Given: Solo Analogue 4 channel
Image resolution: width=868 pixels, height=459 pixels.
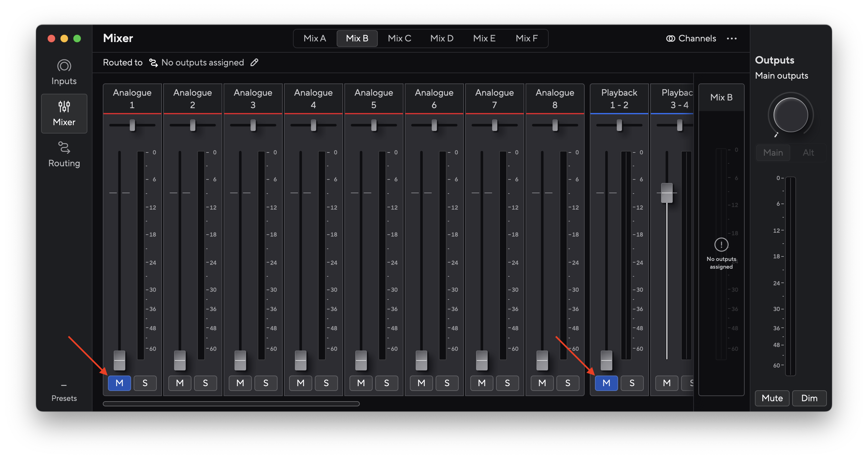Looking at the screenshot, I should point(326,383).
